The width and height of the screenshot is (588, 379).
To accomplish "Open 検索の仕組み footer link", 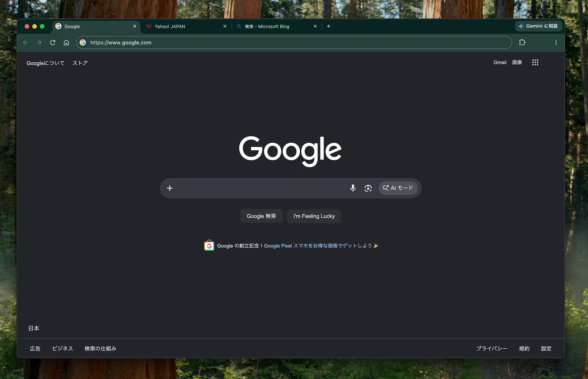I will point(101,349).
